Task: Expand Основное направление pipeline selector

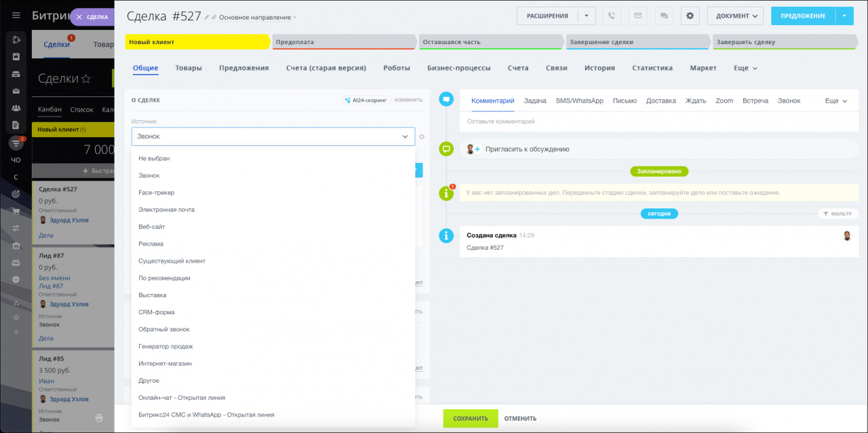Action: tap(258, 17)
